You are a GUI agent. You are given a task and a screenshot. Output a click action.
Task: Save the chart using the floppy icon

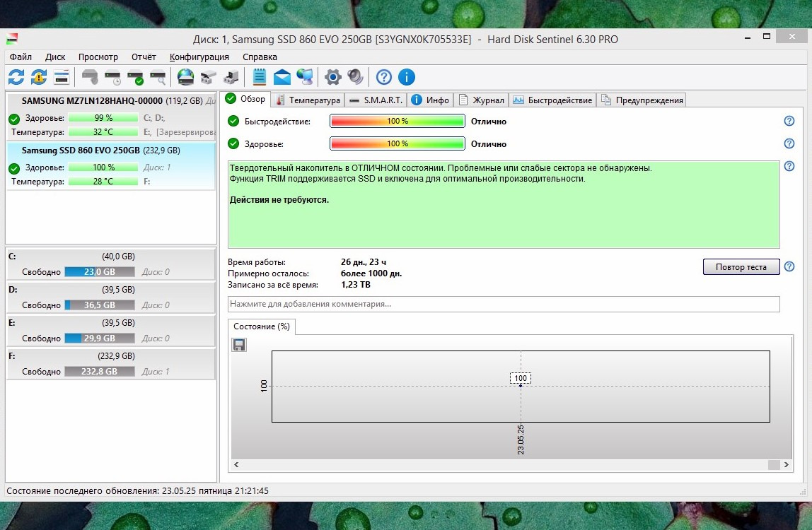(239, 345)
